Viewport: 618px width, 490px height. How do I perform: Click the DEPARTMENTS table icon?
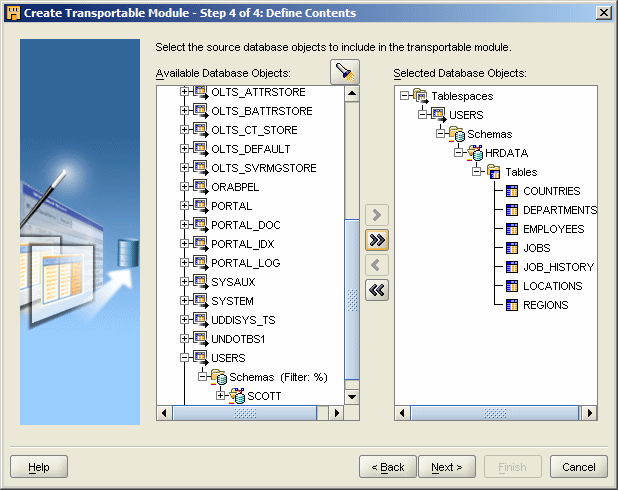(x=512, y=210)
